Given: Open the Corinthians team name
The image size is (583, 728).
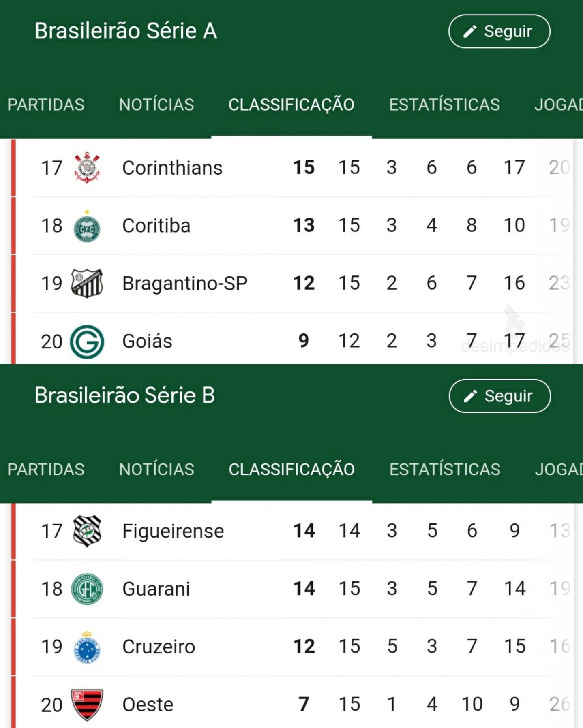Looking at the screenshot, I should [x=172, y=168].
